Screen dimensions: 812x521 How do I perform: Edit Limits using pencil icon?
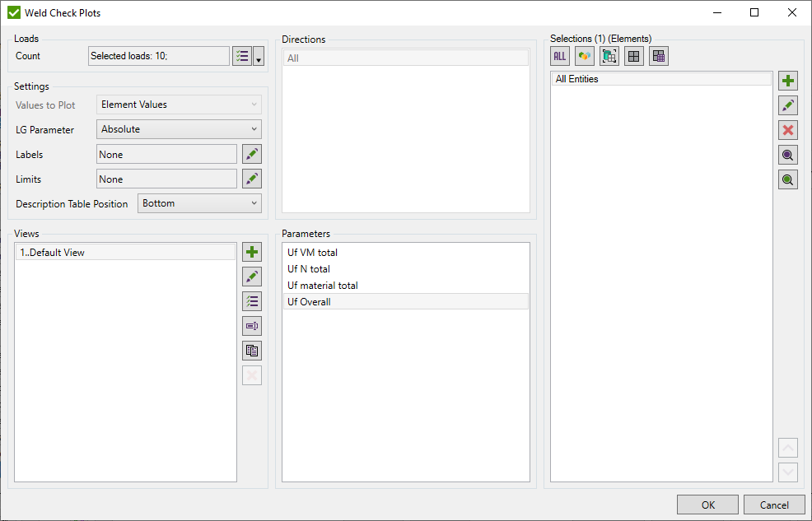pos(251,179)
